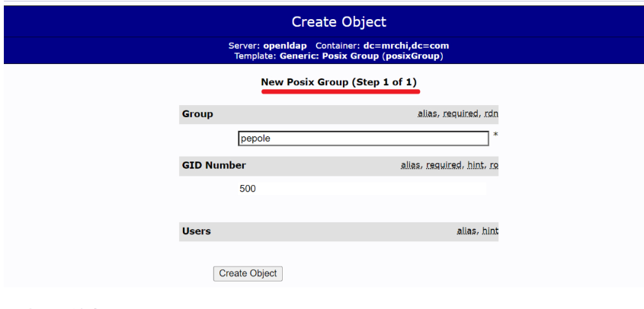Click the GID Number attribute heading

[x=213, y=165]
